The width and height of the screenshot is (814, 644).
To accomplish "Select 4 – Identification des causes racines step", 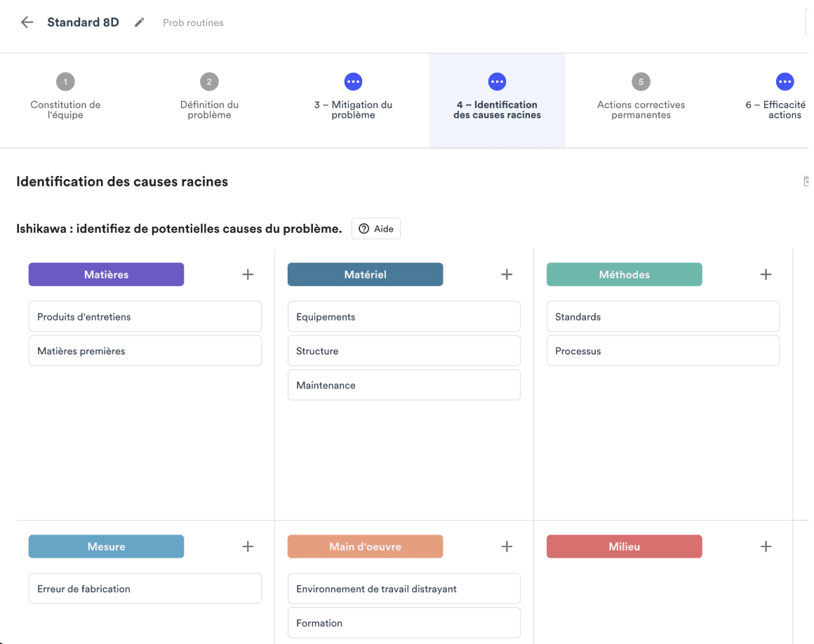I will tap(497, 101).
